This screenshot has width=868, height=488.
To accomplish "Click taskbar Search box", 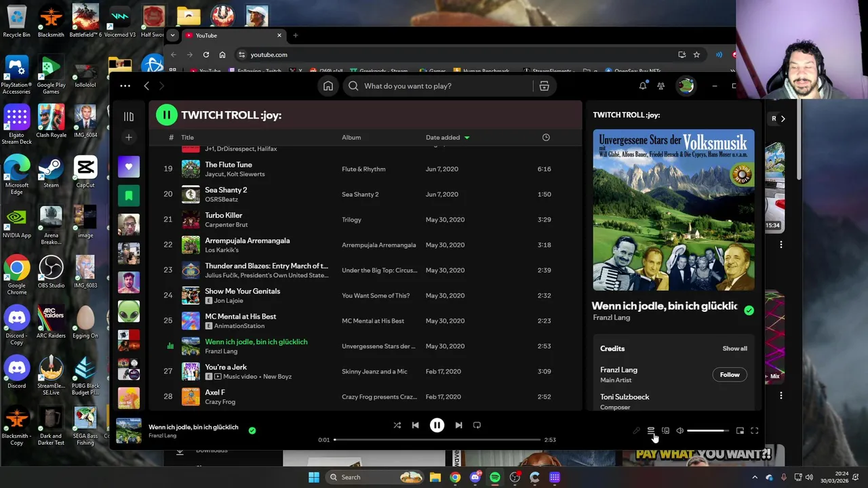I will 374,477.
